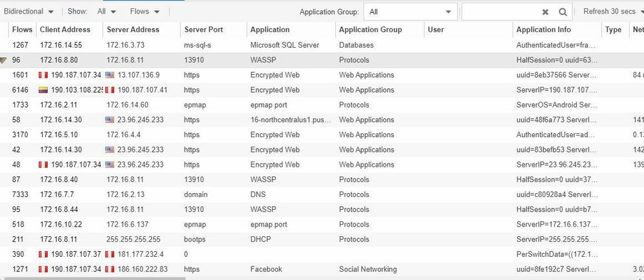Click the Peru flag beside server 186.160.222.83
The width and height of the screenshot is (644, 280).
click(110, 269)
